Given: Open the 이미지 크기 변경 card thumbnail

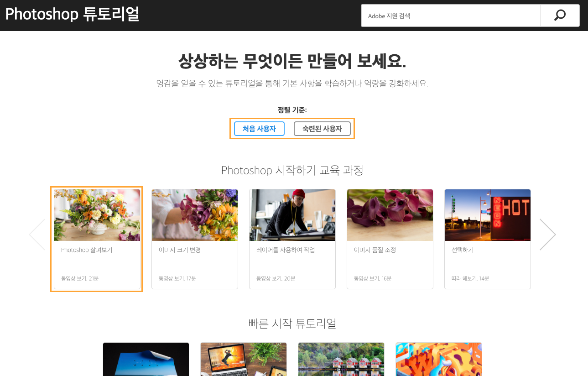Looking at the screenshot, I should pos(195,215).
